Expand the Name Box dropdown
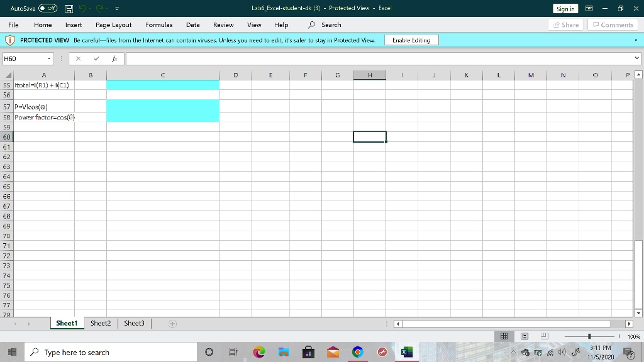 [49, 58]
